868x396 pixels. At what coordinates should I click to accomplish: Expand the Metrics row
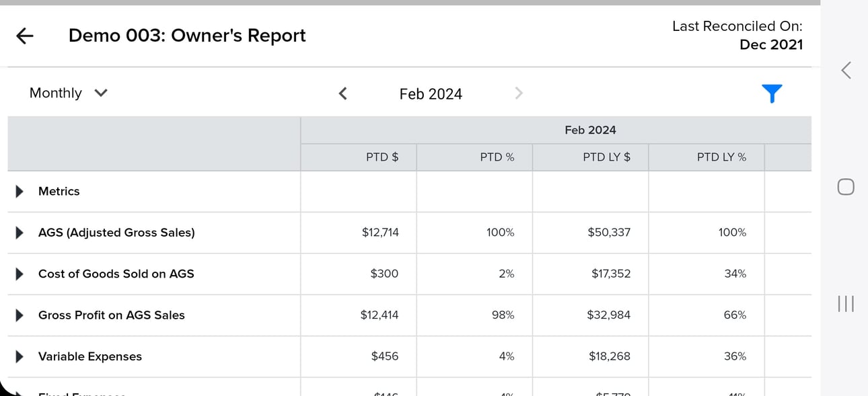[20, 192]
